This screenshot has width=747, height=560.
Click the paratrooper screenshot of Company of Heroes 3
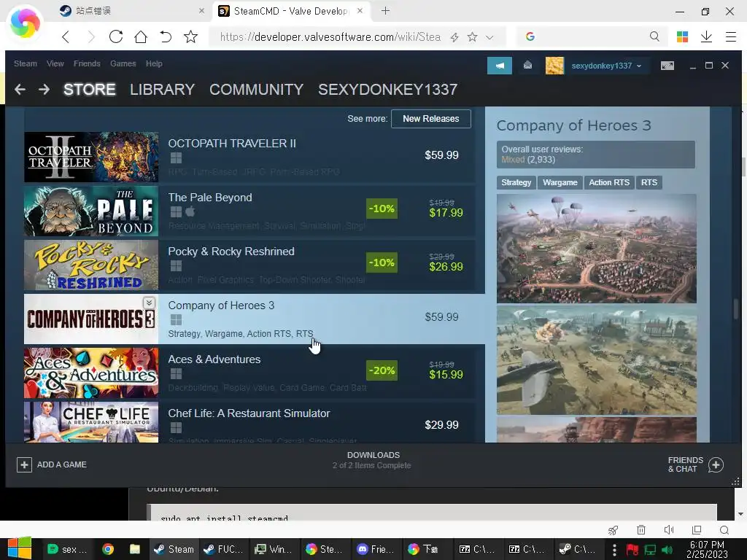pos(597,248)
